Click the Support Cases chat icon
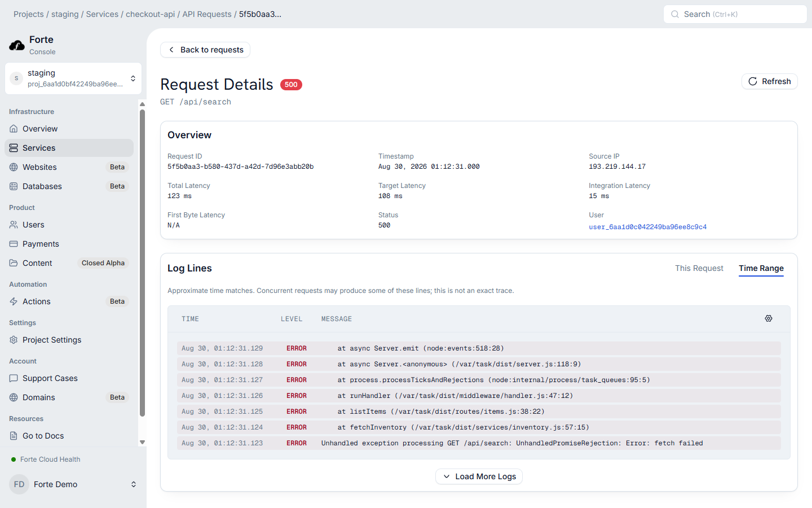Viewport: 812px width, 508px height. pyautogui.click(x=14, y=378)
